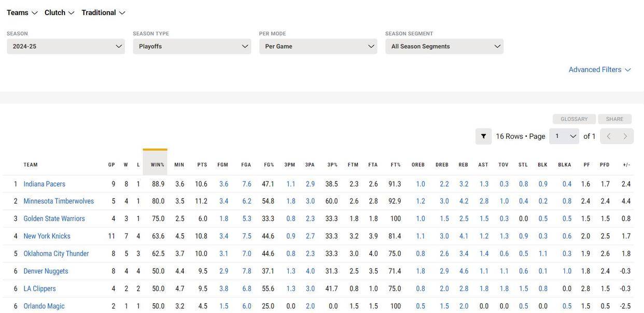This screenshot has height=313, width=644.
Task: Sort table by FG% column header
Action: point(269,165)
